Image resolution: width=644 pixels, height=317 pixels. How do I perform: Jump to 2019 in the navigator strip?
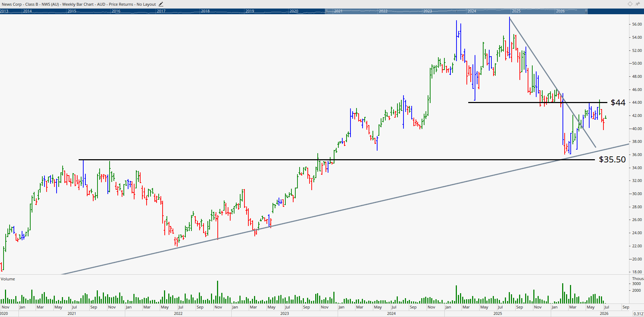point(250,11)
